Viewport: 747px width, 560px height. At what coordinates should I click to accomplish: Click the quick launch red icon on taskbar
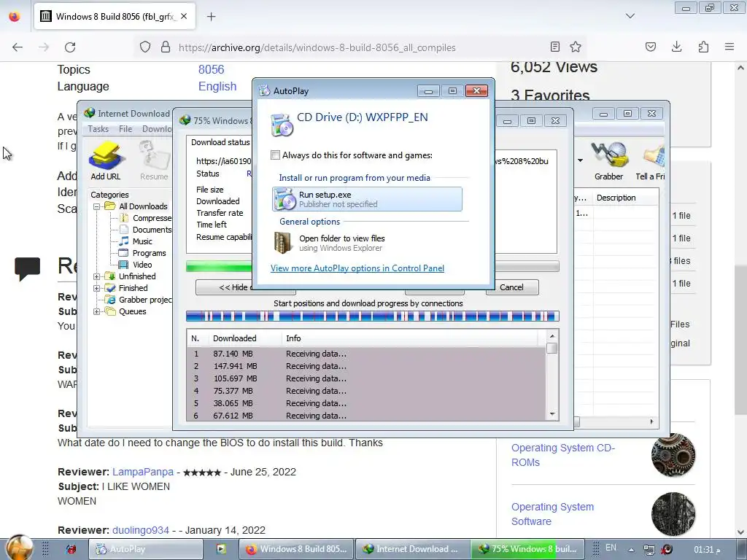[x=71, y=549]
